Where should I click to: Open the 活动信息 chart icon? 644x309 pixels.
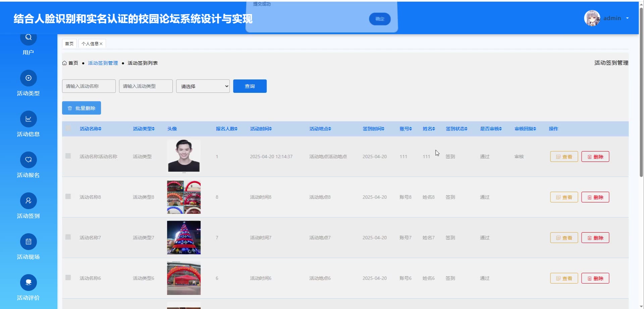coord(29,119)
